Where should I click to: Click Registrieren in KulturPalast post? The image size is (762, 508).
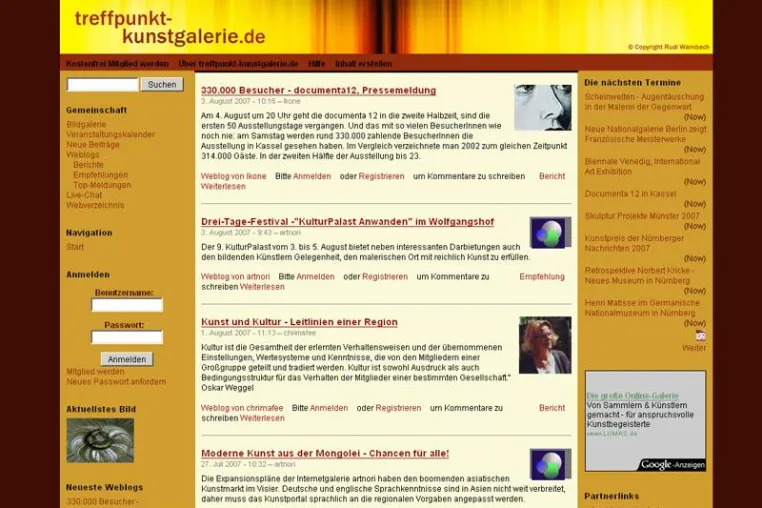click(385, 277)
